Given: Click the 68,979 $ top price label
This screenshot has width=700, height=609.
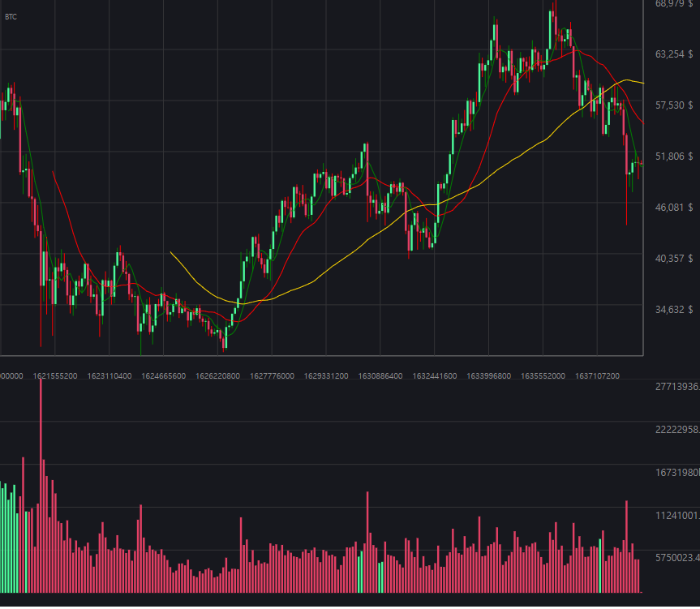Looking at the screenshot, I should 674,4.
